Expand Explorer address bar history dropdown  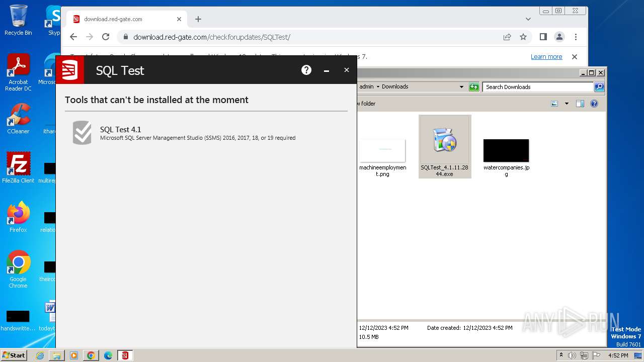(461, 87)
